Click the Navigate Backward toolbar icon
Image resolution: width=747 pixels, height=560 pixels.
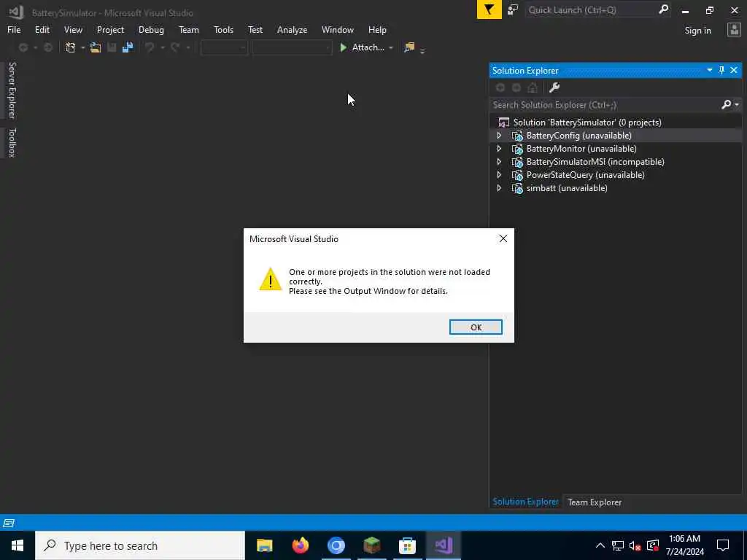click(23, 47)
